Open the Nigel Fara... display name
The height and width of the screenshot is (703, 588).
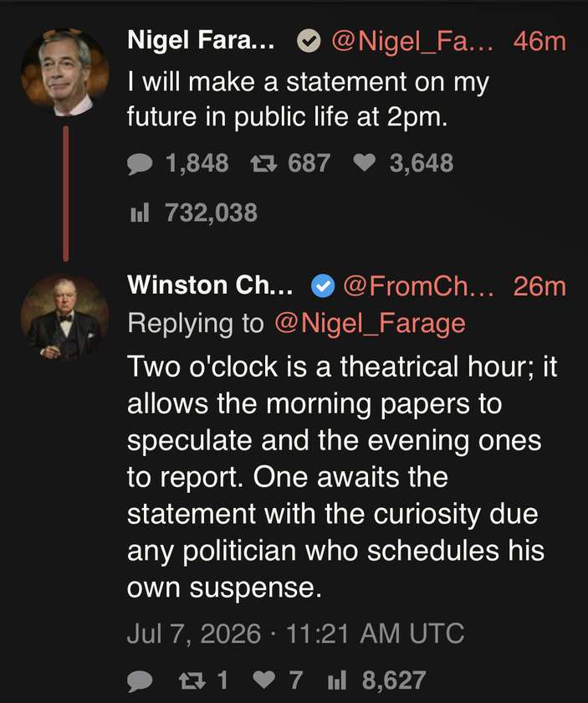201,40
